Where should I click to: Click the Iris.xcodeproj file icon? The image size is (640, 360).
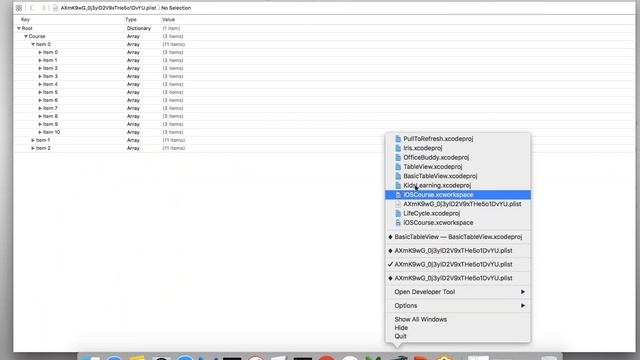tap(398, 148)
